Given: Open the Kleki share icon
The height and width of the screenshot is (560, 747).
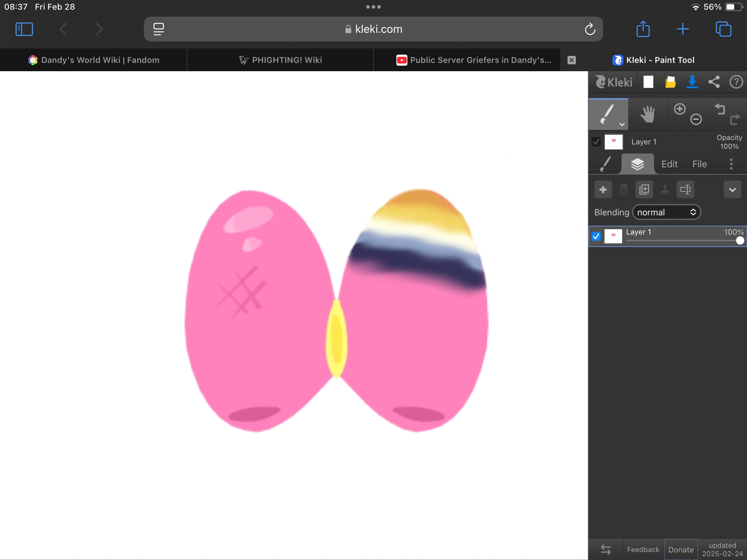Looking at the screenshot, I should (714, 82).
